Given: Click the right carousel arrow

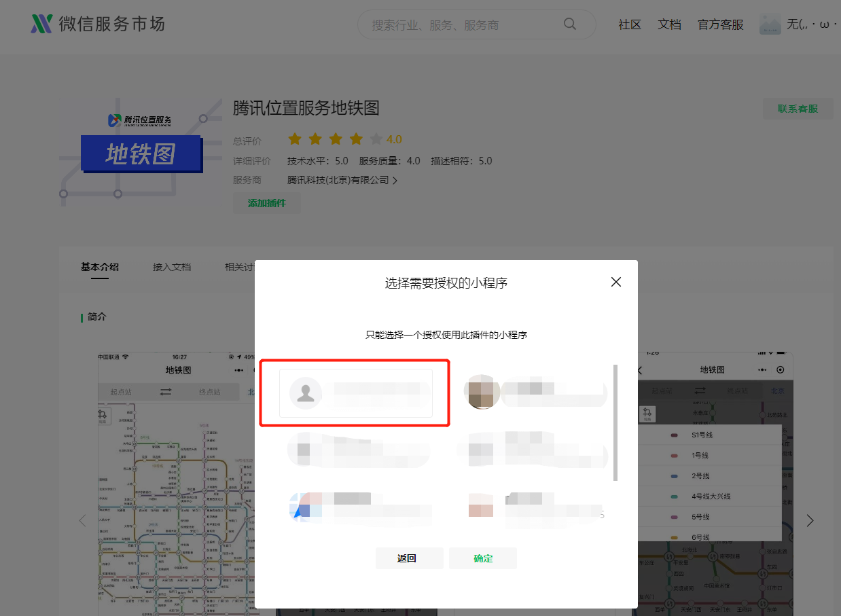Looking at the screenshot, I should tap(810, 520).
